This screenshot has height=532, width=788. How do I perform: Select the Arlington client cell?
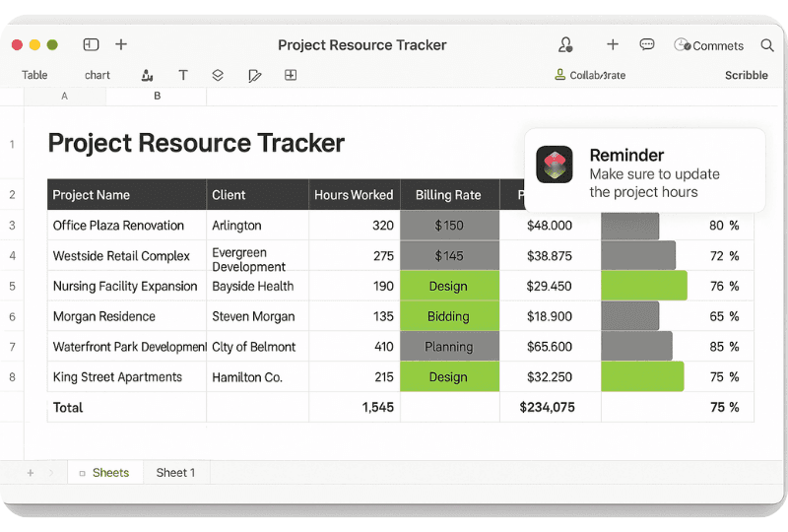click(257, 226)
